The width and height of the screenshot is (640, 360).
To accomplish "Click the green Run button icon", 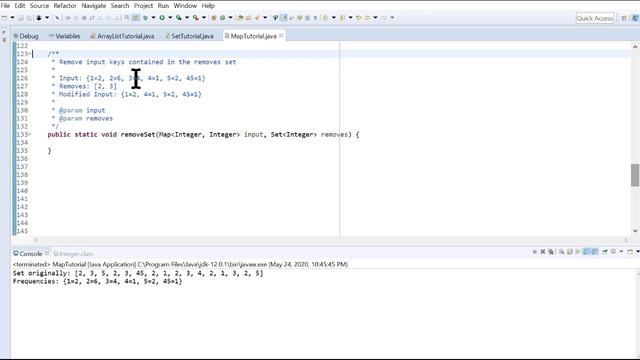I will click(162, 18).
